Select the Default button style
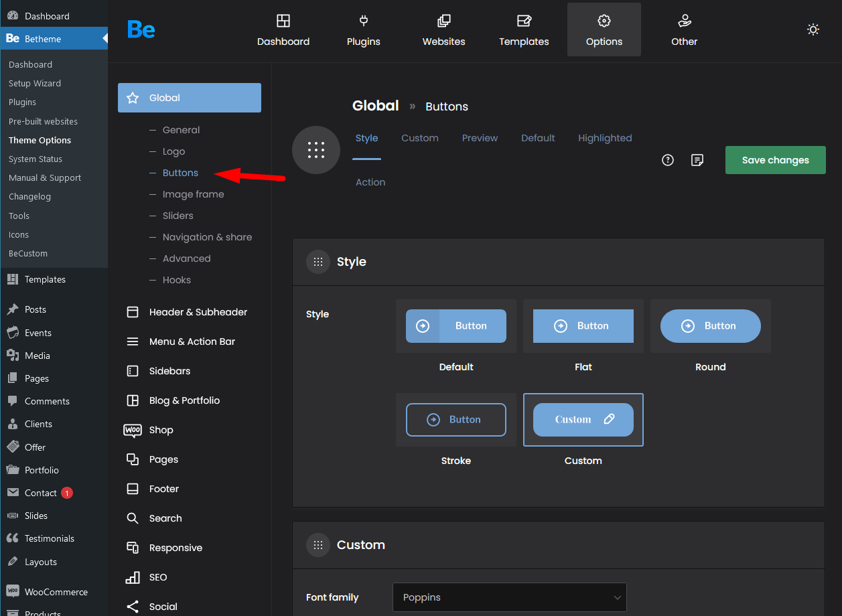The height and width of the screenshot is (616, 842). [456, 326]
